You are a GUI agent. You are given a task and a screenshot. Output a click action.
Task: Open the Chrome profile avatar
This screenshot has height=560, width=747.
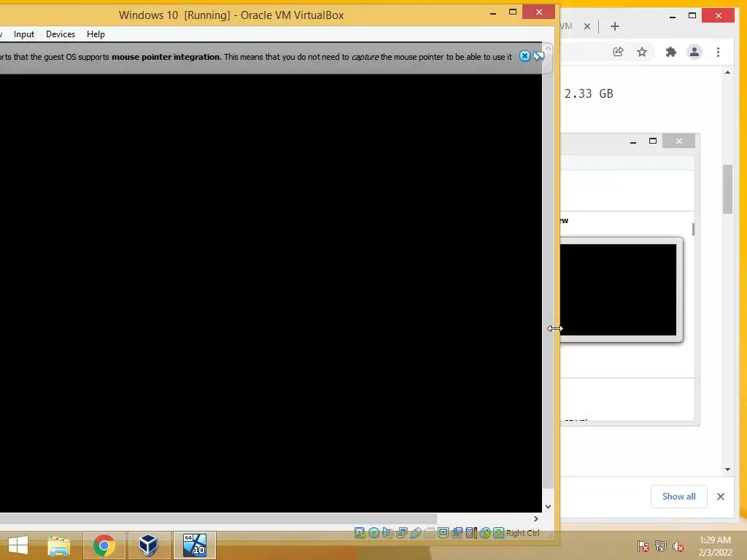coord(694,52)
